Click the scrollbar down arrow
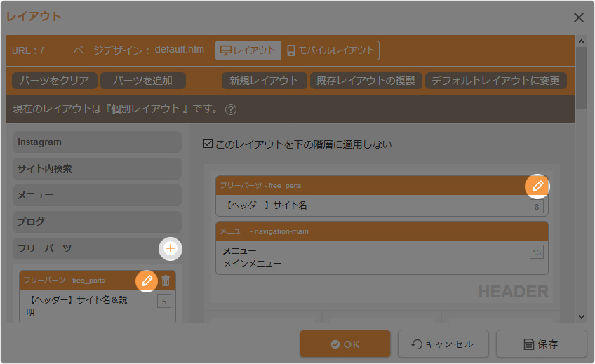 [581, 316]
